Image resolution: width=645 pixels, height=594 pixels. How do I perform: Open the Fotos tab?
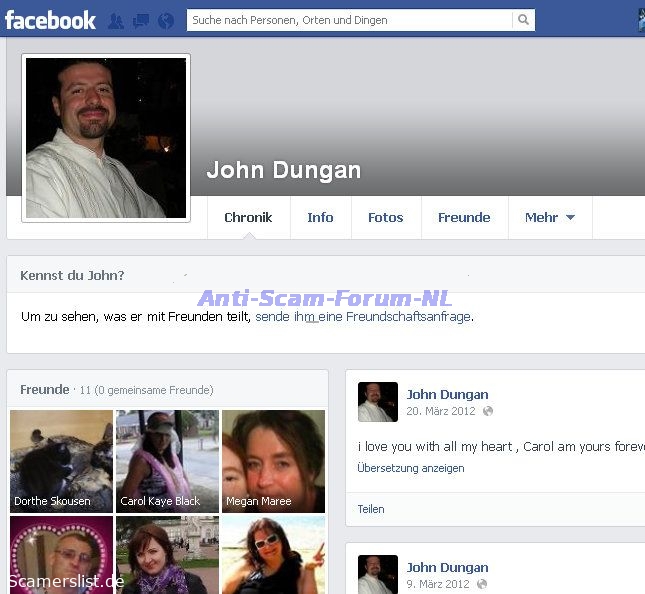click(x=385, y=217)
